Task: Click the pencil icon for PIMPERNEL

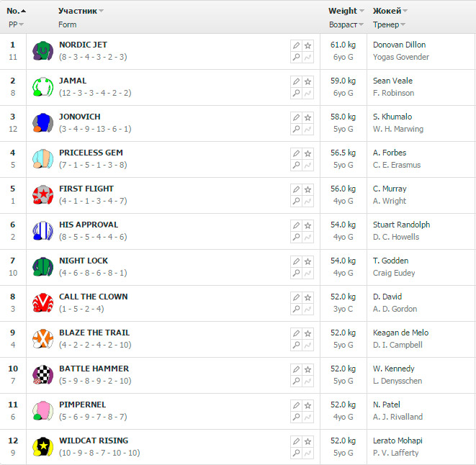Action: tap(296, 405)
